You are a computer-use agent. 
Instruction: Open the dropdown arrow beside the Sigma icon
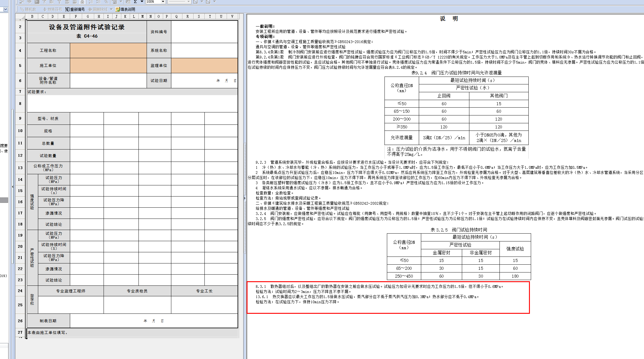click(142, 2)
